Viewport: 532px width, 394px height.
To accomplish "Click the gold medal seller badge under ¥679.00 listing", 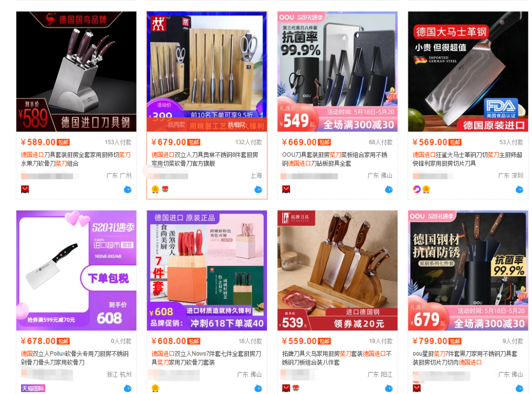I will pos(155,189).
